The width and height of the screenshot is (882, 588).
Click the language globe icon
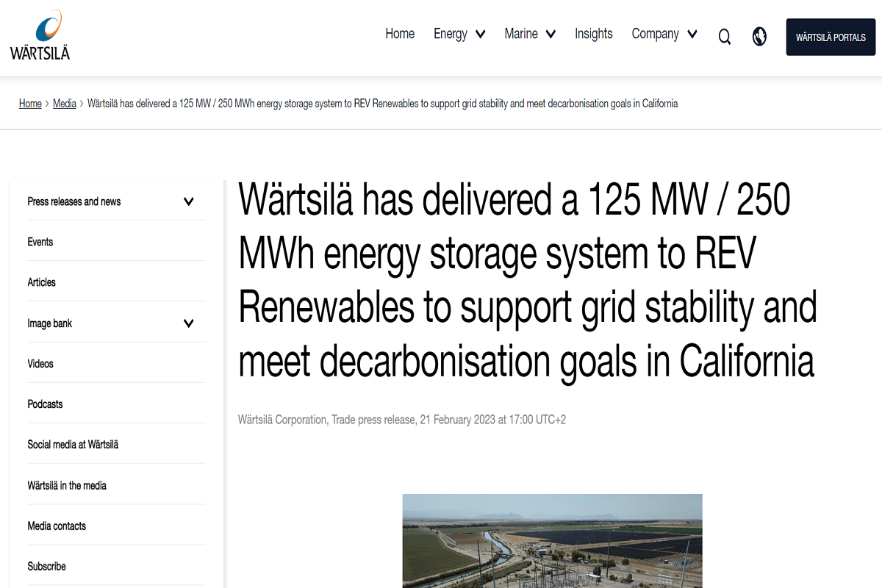pos(759,36)
